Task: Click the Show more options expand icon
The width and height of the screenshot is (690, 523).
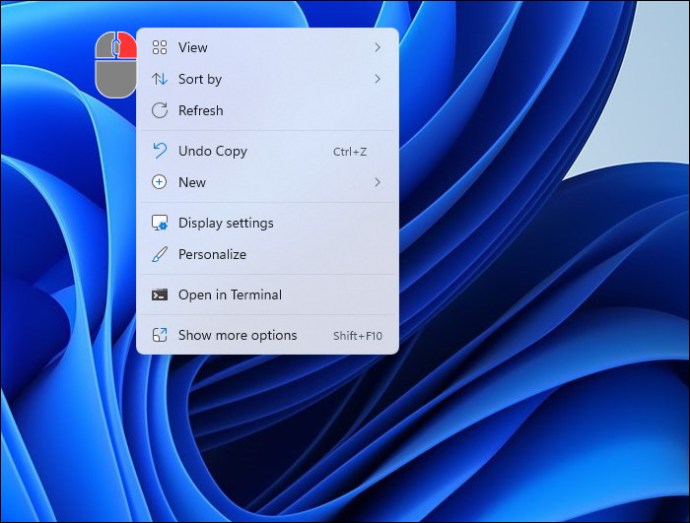Action: click(x=159, y=335)
